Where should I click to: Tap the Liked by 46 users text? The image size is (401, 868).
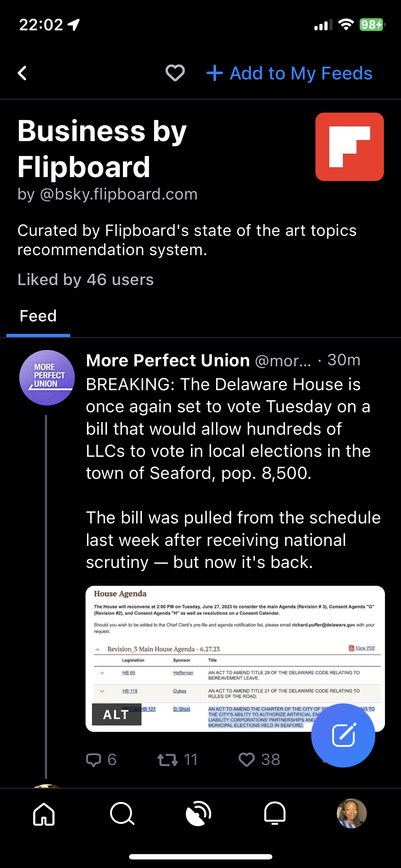click(x=86, y=280)
